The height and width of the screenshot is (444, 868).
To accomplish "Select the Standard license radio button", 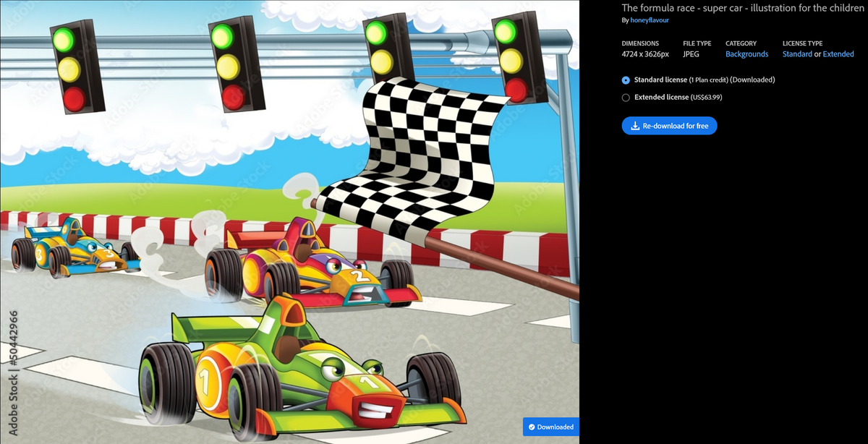I will tap(626, 80).
